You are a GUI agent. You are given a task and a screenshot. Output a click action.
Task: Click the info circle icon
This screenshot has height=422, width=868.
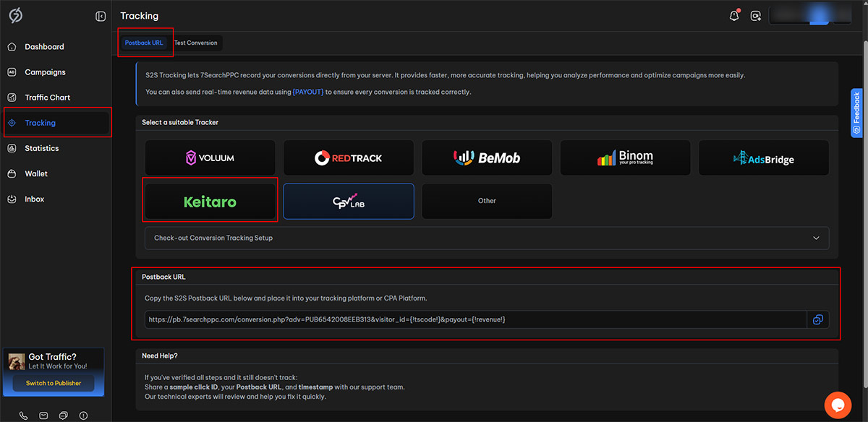(x=83, y=415)
